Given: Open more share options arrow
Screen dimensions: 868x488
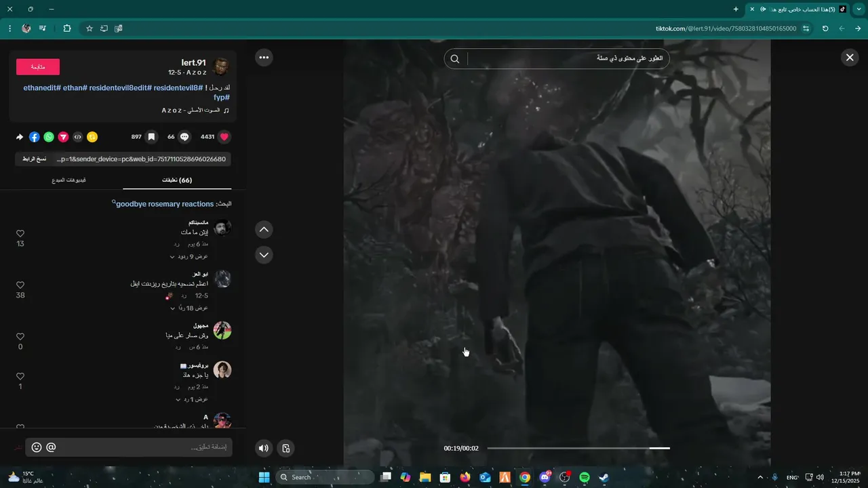Looking at the screenshot, I should [20, 137].
